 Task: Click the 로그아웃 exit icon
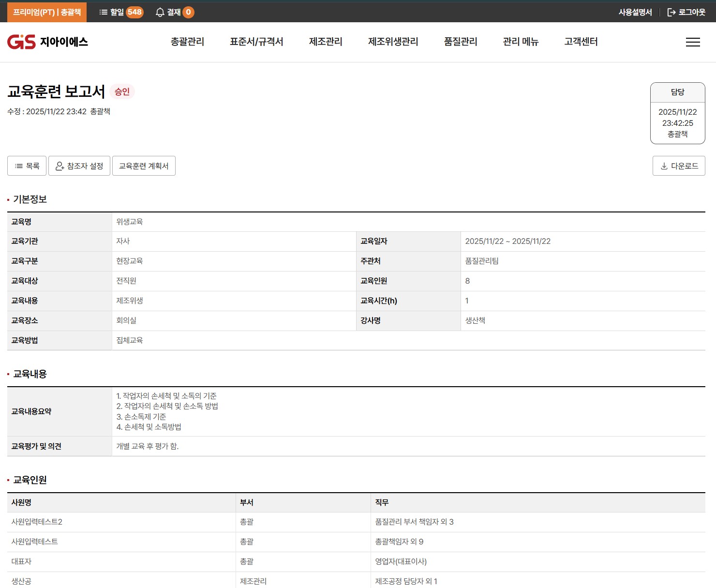pos(671,12)
